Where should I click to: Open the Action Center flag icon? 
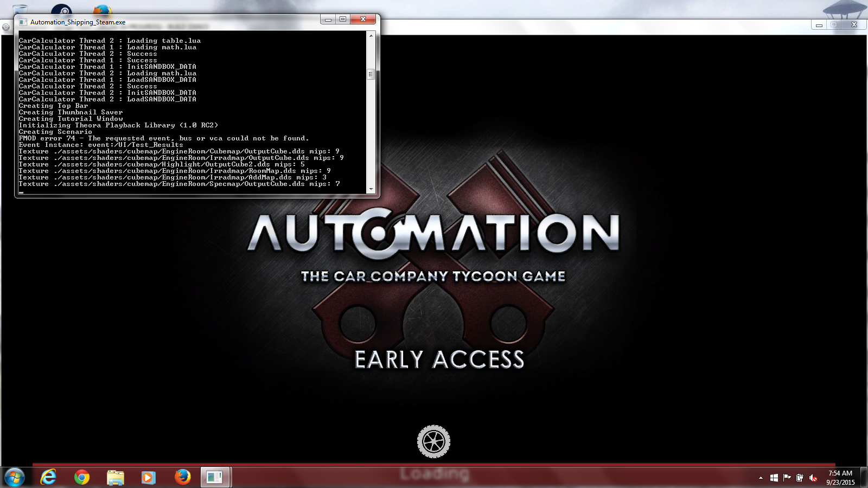[787, 478]
